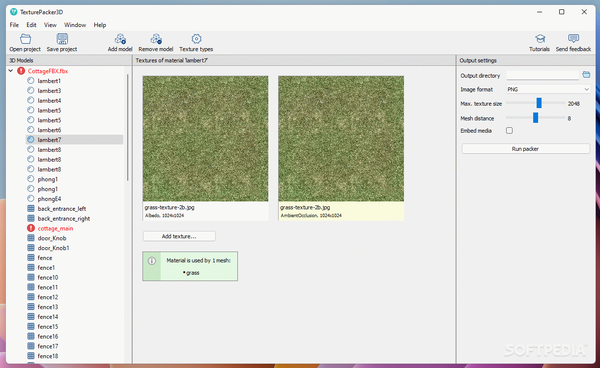Click the Run packer button
The image size is (600, 368).
point(525,149)
